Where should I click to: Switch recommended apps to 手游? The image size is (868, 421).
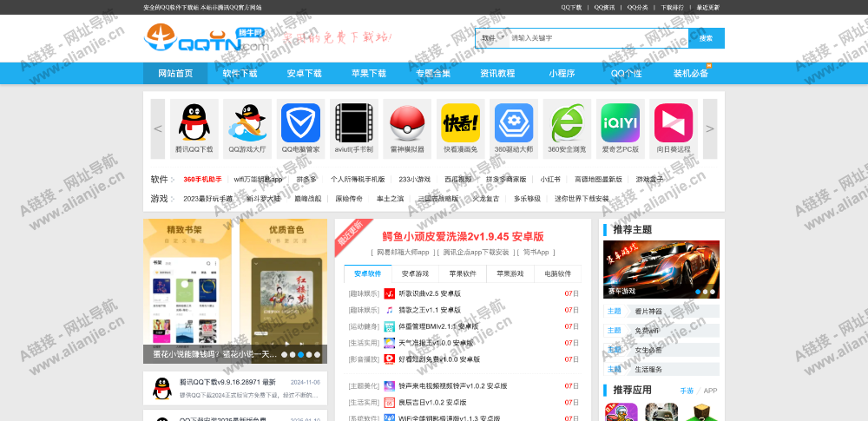point(687,391)
